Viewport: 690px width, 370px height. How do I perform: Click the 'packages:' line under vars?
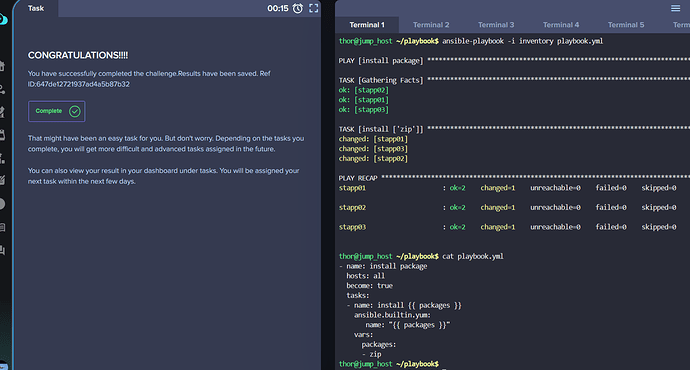click(x=379, y=344)
